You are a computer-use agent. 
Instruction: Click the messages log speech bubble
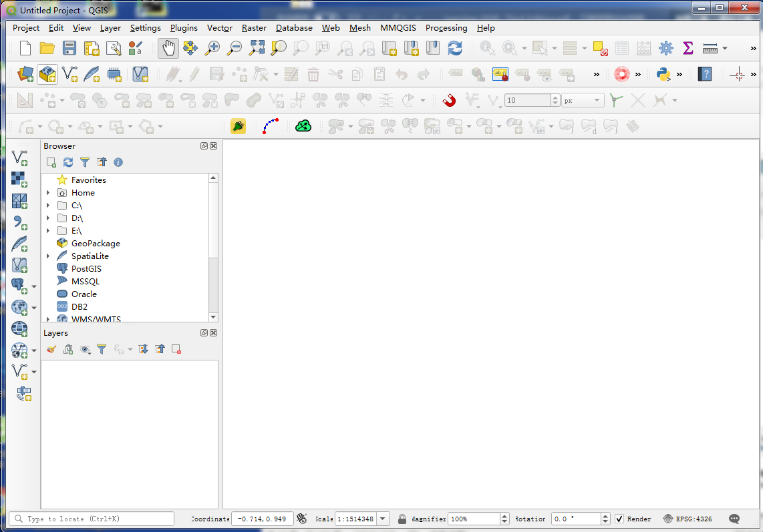(x=734, y=519)
